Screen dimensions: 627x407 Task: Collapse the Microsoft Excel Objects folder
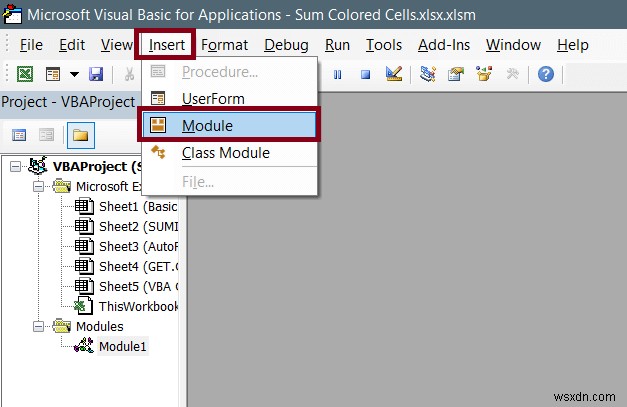38,186
